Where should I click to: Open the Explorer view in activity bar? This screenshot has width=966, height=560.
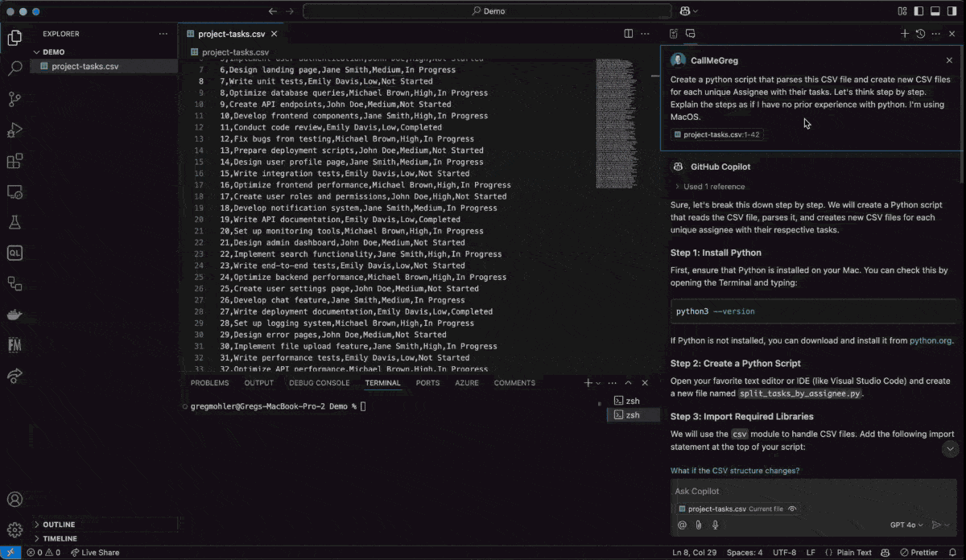tap(14, 37)
